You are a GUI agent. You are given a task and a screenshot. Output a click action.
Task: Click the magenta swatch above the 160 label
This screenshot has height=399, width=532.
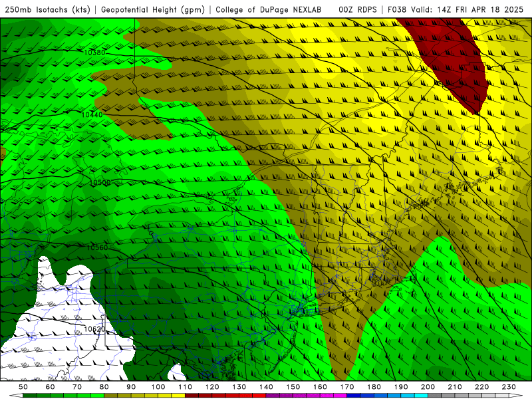327,396
